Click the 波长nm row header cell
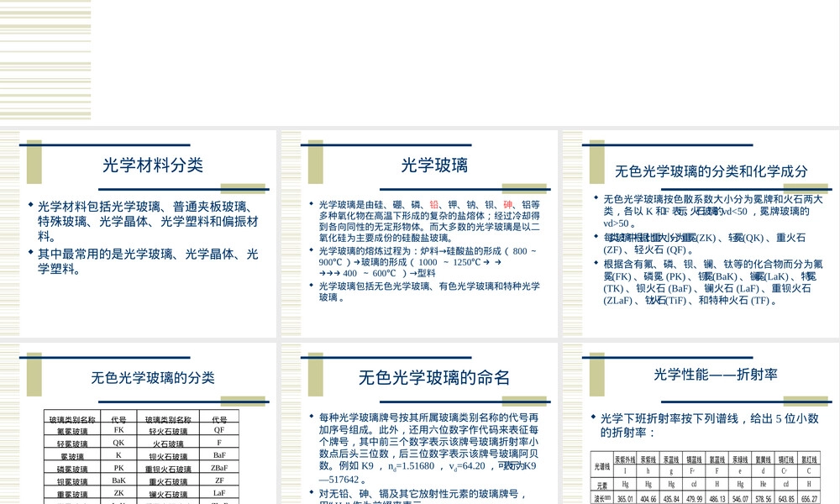The image size is (840, 504). pyautogui.click(x=602, y=499)
